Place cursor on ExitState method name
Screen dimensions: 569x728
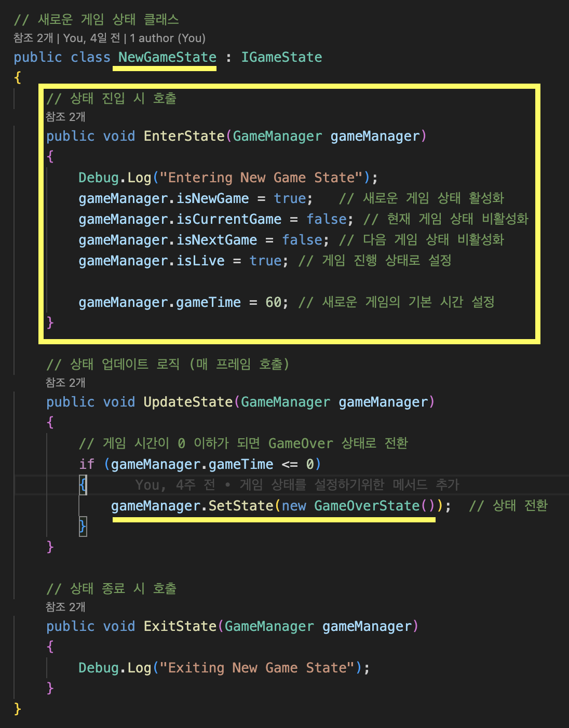point(180,626)
